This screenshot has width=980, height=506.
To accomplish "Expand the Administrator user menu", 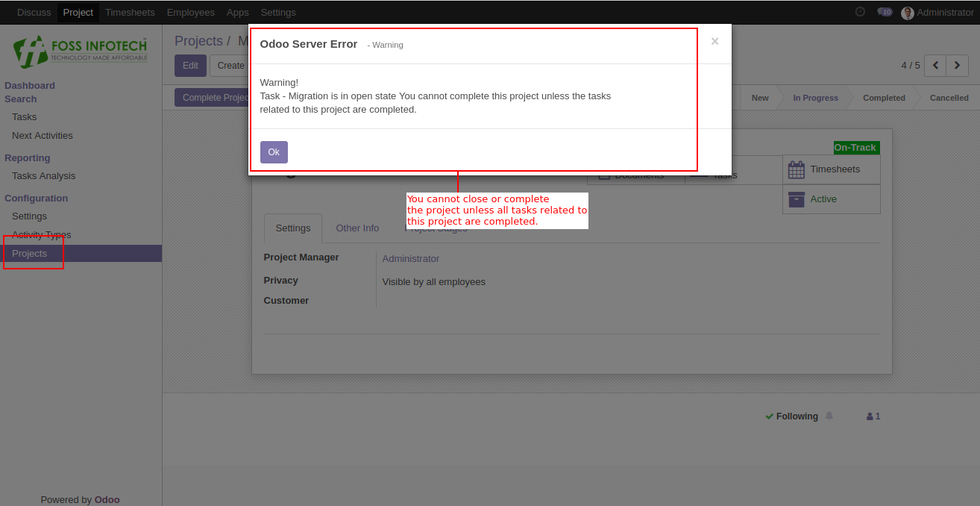I will click(x=937, y=13).
